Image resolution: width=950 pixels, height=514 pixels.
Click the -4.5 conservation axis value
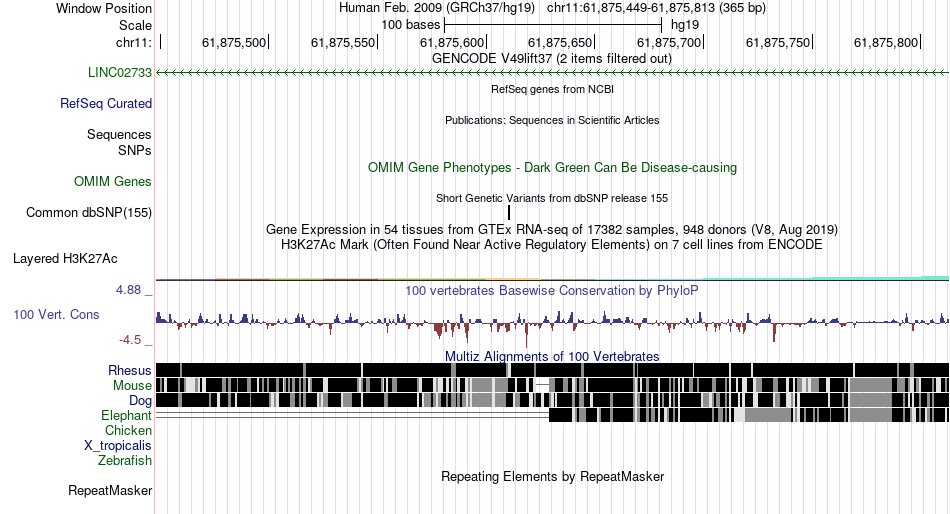click(x=130, y=340)
